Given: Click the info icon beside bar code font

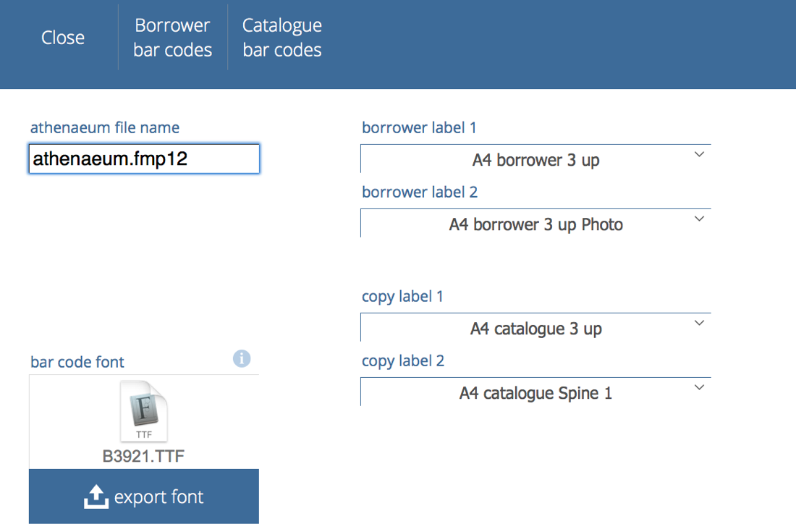Looking at the screenshot, I should (242, 358).
